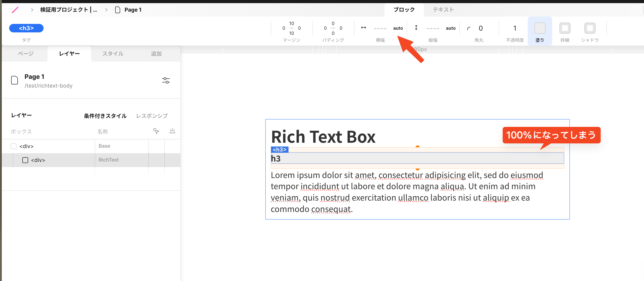The image size is (644, 281).
Task: Switch to the レイヤー panel tab
Action: pos(69,54)
